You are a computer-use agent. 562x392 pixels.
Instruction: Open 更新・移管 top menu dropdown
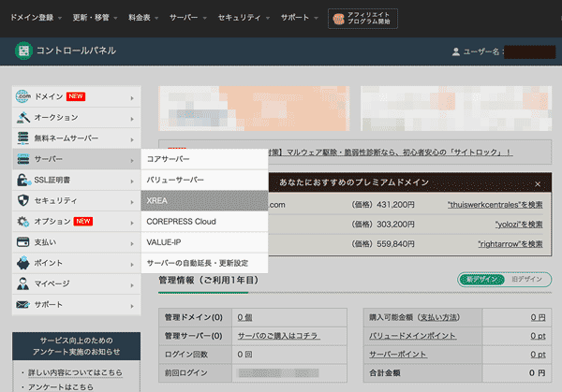(95, 18)
